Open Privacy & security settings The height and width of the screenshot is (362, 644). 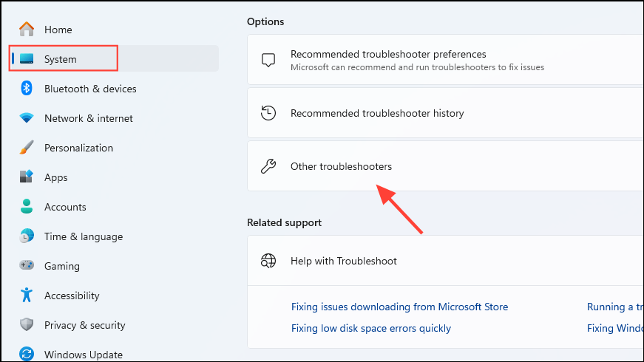coord(114,325)
